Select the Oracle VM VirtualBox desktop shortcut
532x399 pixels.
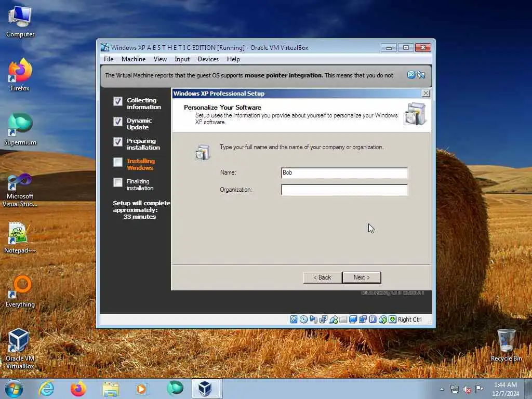click(20, 349)
